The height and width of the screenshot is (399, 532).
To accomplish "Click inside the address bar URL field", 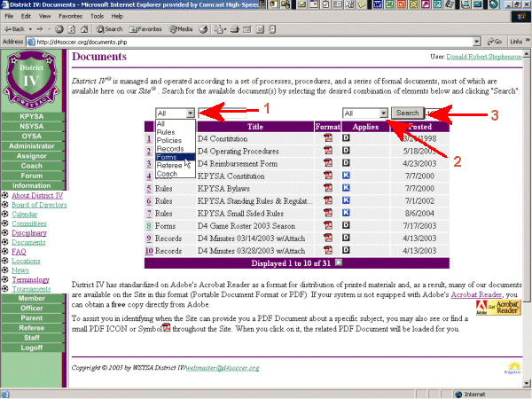I will [248, 42].
